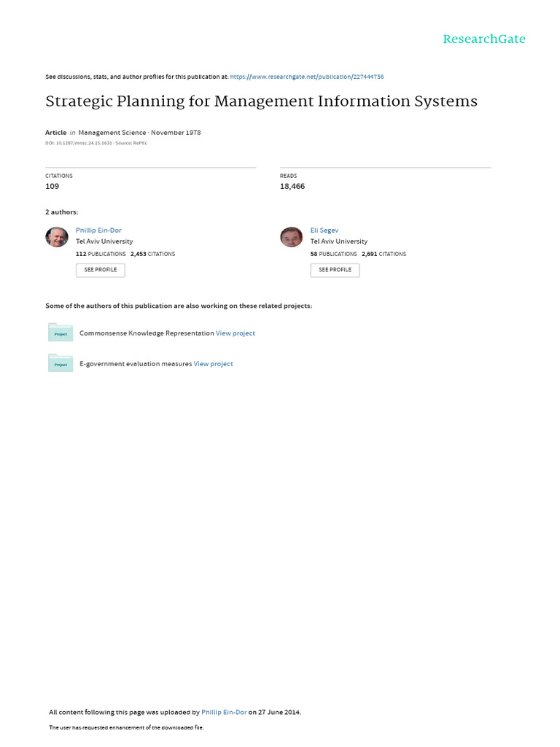Image resolution: width=560 pixels, height=747 pixels.
Task: Click the reads count 18,466
Action: (292, 186)
